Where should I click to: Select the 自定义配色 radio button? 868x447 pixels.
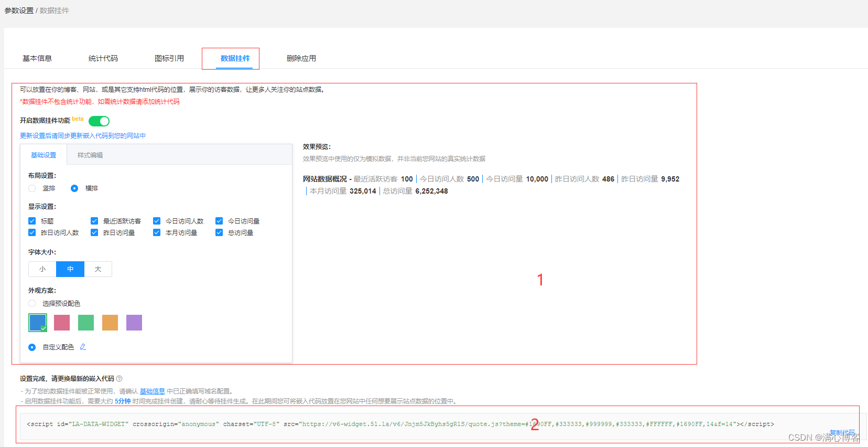coord(32,347)
